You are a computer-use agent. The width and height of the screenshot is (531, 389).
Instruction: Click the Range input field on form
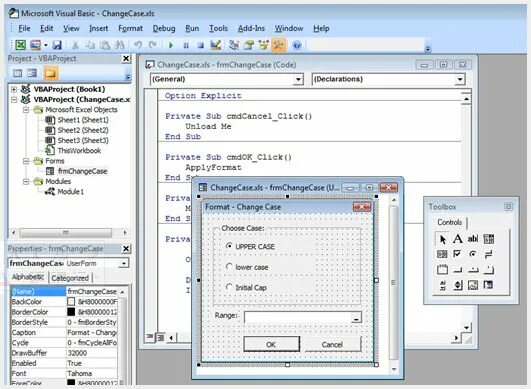click(303, 317)
